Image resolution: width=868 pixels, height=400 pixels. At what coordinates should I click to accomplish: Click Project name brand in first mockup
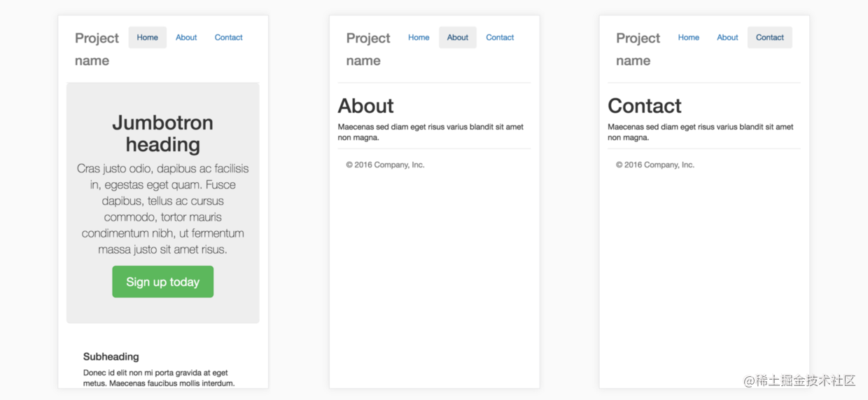(x=97, y=49)
